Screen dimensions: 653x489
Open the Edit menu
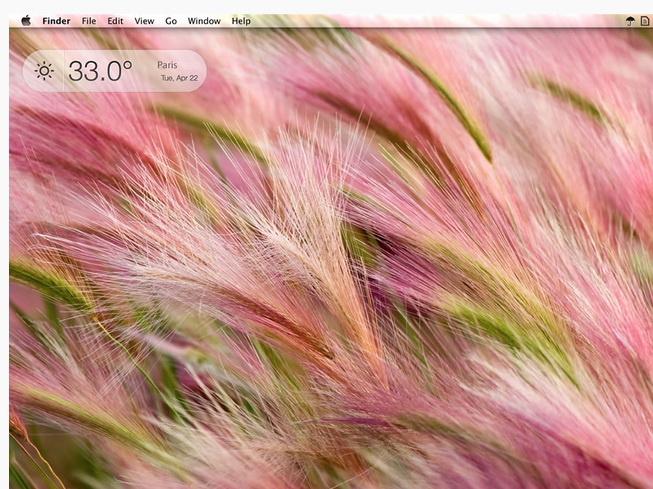point(115,21)
